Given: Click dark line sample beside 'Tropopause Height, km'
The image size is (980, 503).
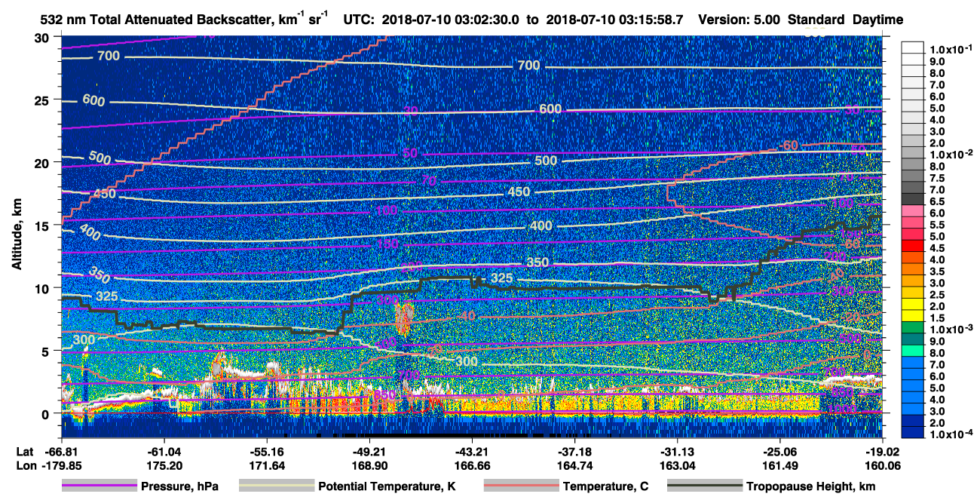Looking at the screenshot, I should [704, 486].
